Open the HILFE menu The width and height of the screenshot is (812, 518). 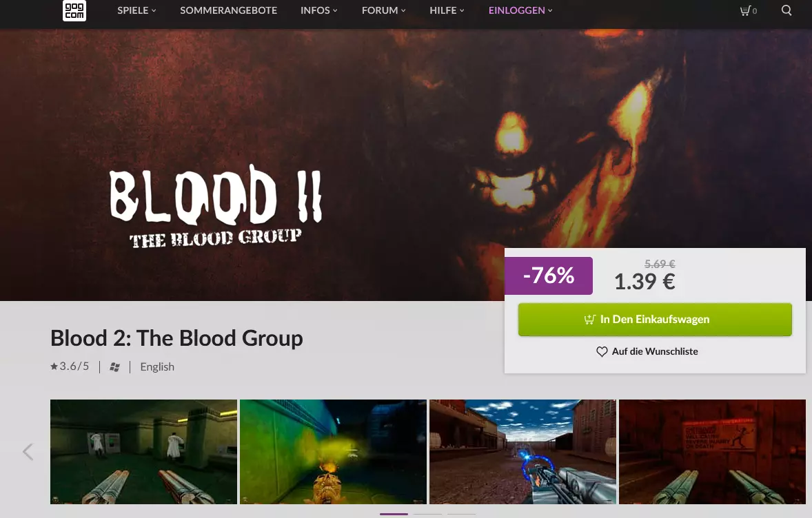coord(447,10)
